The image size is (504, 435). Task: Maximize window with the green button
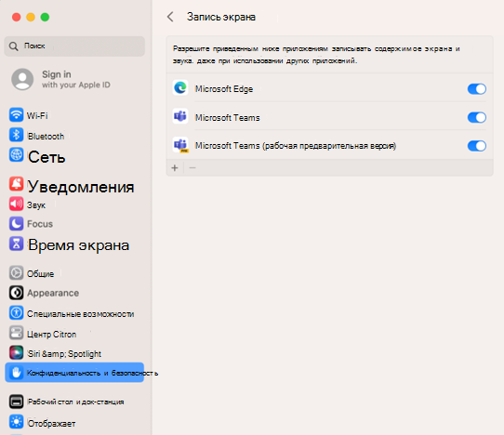tap(45, 17)
